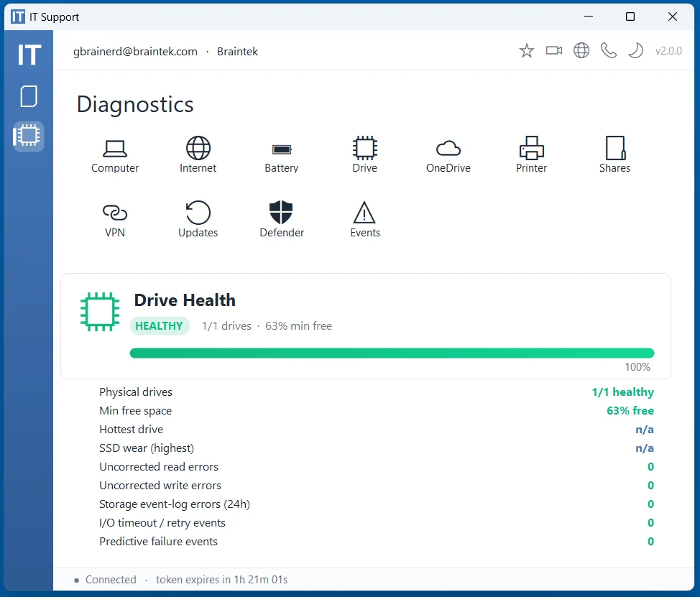This screenshot has width=700, height=597.
Task: Click the "63% min free" summary text
Action: coord(299,326)
